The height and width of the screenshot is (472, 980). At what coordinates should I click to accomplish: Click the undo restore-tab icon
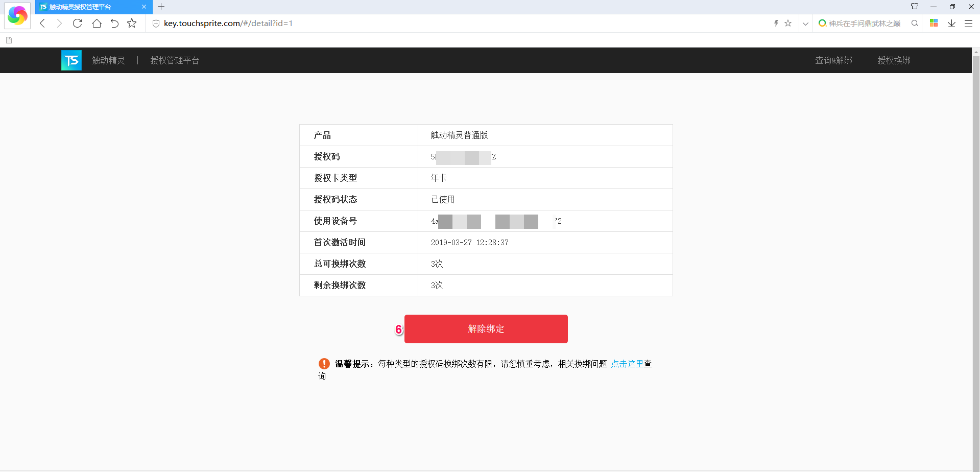click(114, 23)
